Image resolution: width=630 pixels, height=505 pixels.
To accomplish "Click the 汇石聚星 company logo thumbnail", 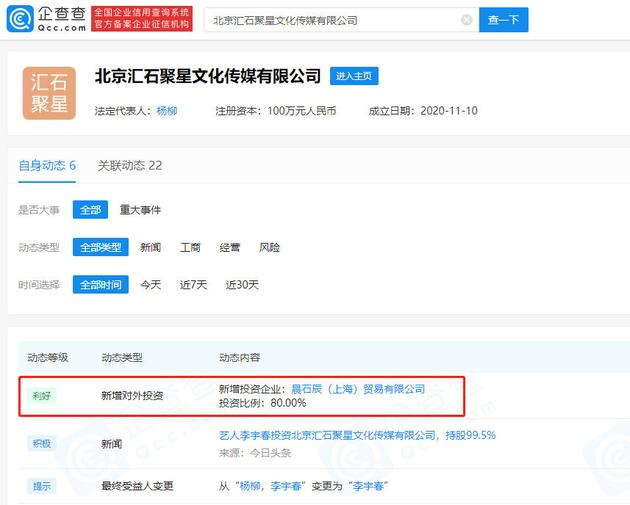I will (49, 93).
